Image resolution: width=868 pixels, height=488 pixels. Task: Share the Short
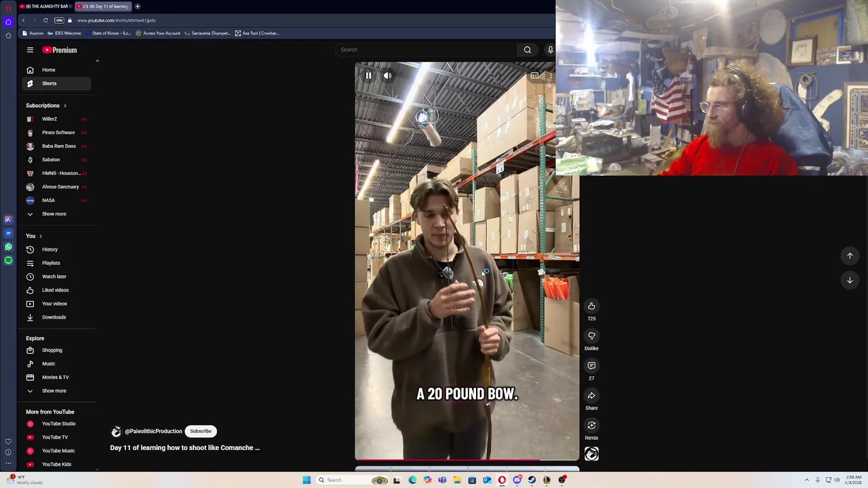pyautogui.click(x=591, y=396)
